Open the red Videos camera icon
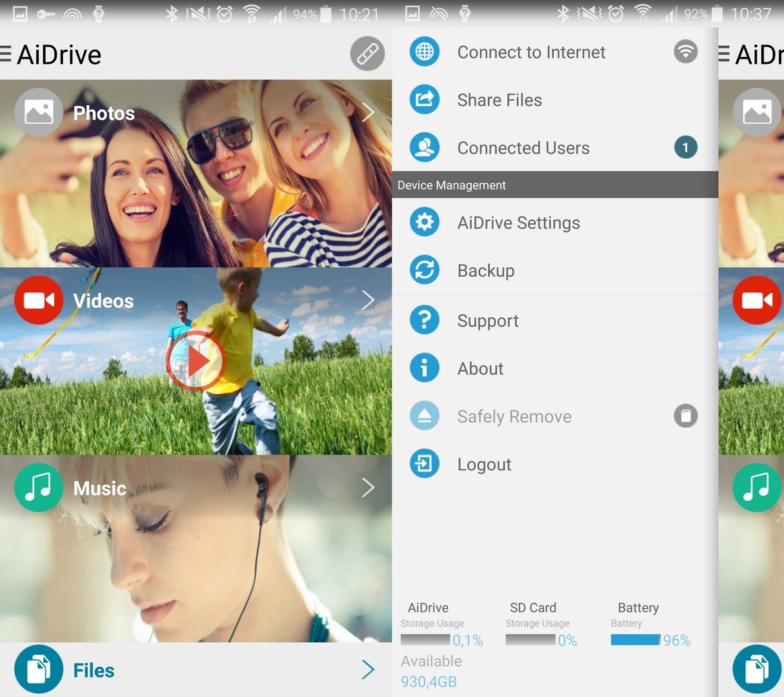This screenshot has width=784, height=697. (x=39, y=300)
